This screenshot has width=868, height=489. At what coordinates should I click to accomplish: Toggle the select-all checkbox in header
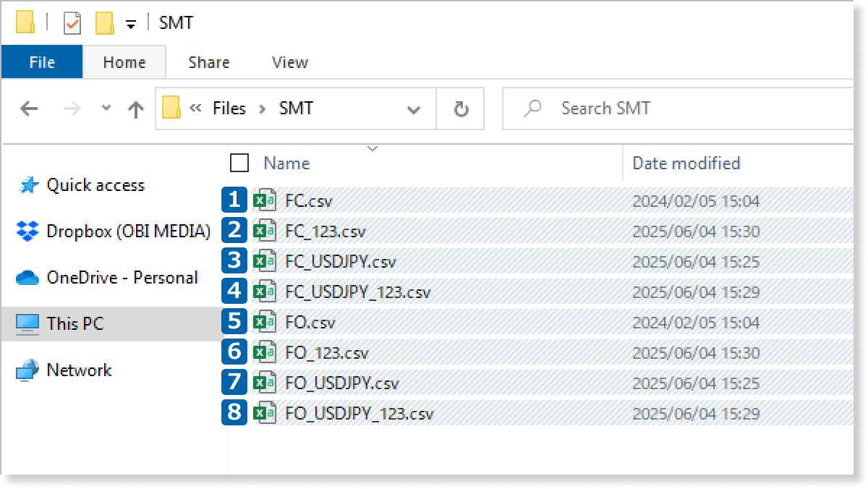pos(239,163)
